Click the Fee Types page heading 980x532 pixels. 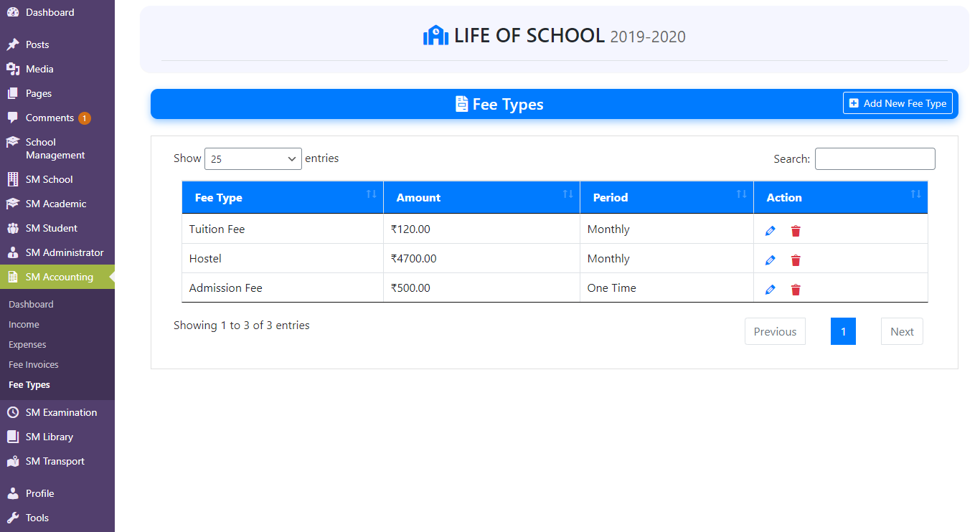pos(500,104)
